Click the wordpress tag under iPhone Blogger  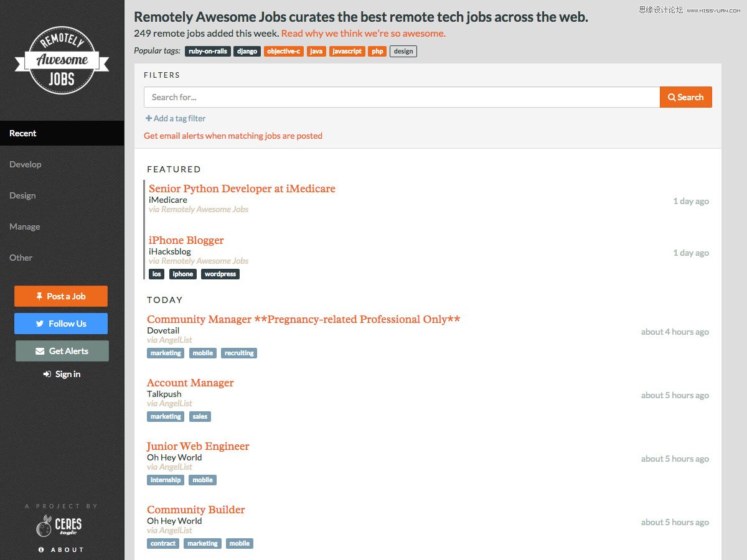(220, 274)
